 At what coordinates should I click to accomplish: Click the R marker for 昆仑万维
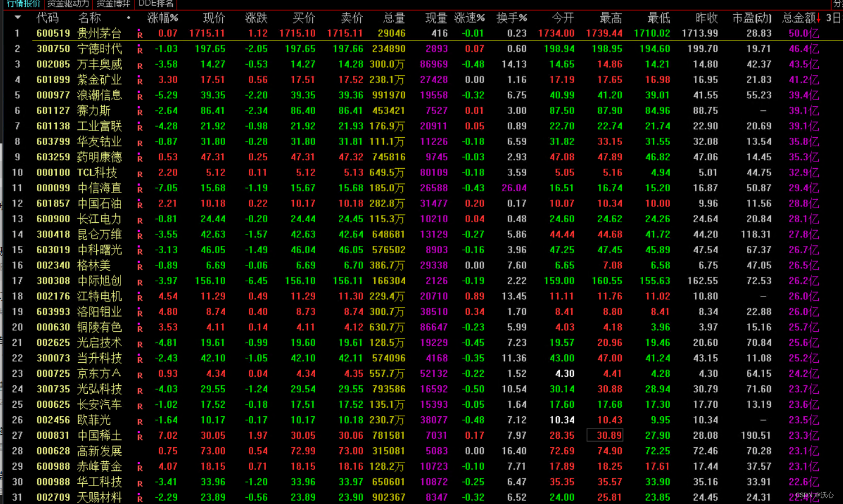pyautogui.click(x=140, y=236)
